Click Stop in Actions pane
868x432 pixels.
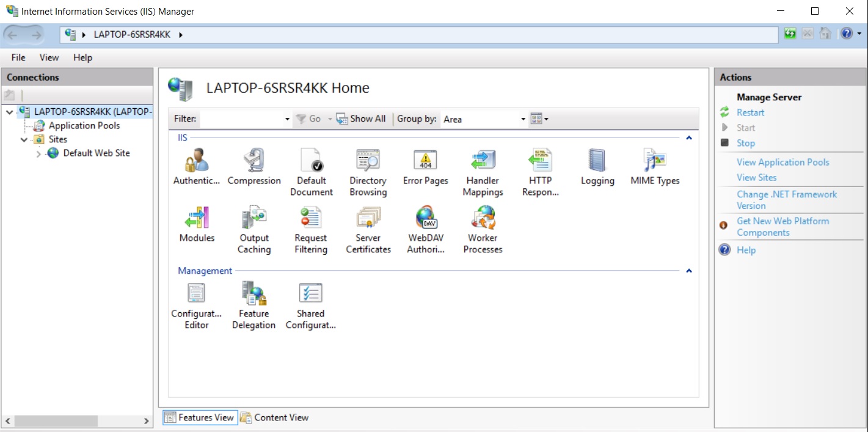tap(746, 143)
